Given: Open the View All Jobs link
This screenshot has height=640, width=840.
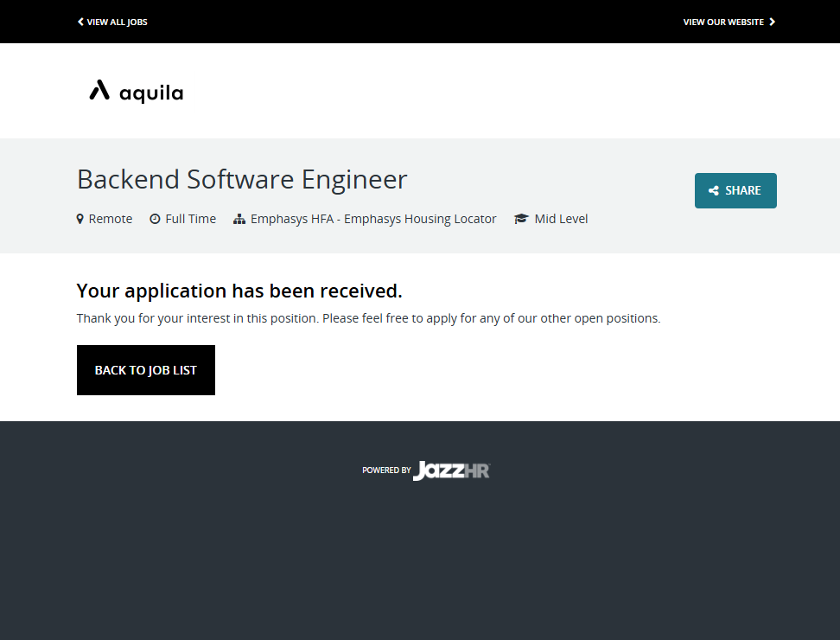Looking at the screenshot, I should tap(117, 22).
